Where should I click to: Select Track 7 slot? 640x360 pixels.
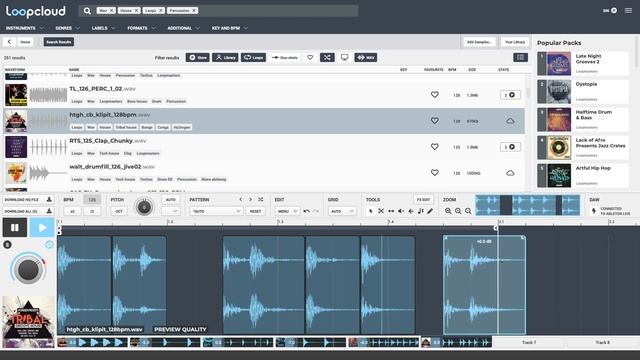[529, 342]
